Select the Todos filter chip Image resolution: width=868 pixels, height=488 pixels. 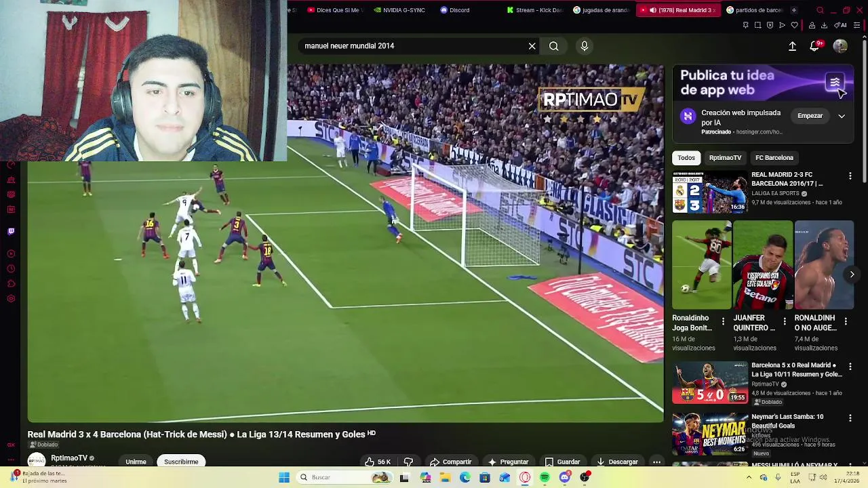(686, 158)
